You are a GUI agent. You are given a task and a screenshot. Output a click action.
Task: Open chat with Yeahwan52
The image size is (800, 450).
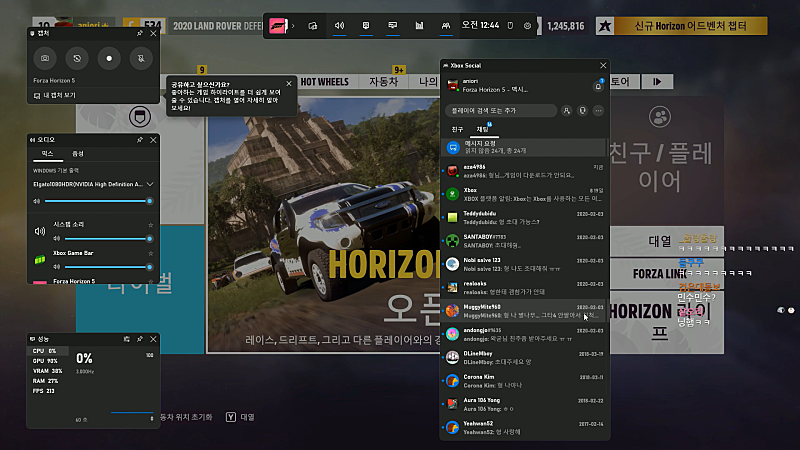click(524, 428)
